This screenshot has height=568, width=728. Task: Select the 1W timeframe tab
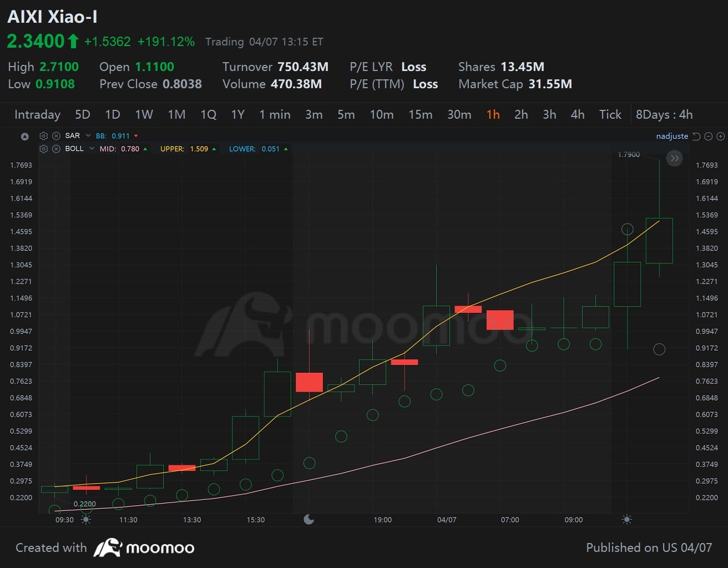144,114
